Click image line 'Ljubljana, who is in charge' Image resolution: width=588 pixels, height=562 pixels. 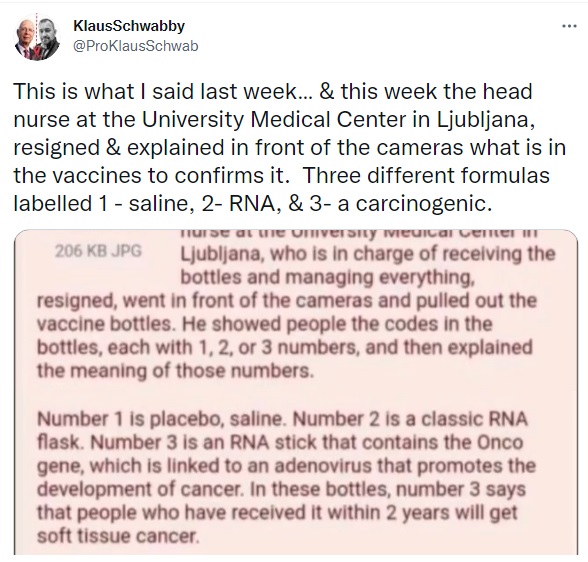[368, 255]
